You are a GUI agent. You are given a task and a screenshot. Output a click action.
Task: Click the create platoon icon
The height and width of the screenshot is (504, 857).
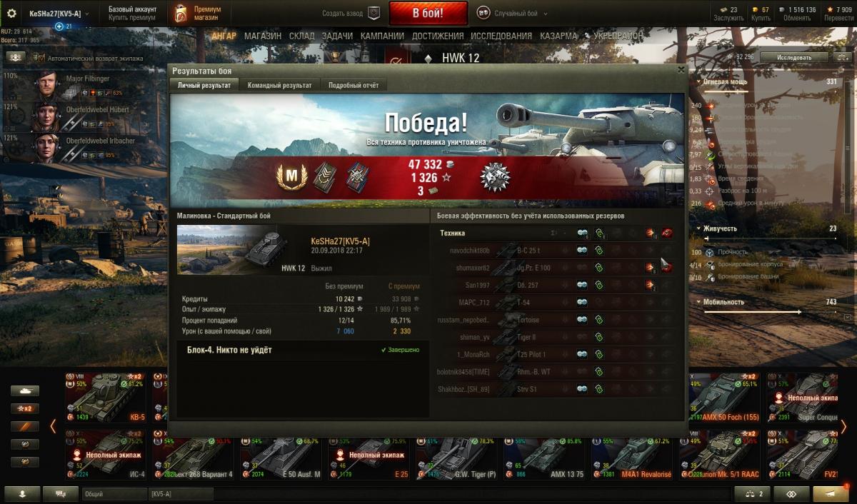pyautogui.click(x=374, y=13)
